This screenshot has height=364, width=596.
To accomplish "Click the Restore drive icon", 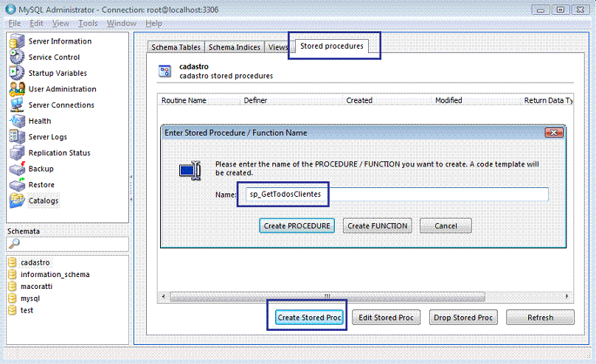I will tap(17, 184).
